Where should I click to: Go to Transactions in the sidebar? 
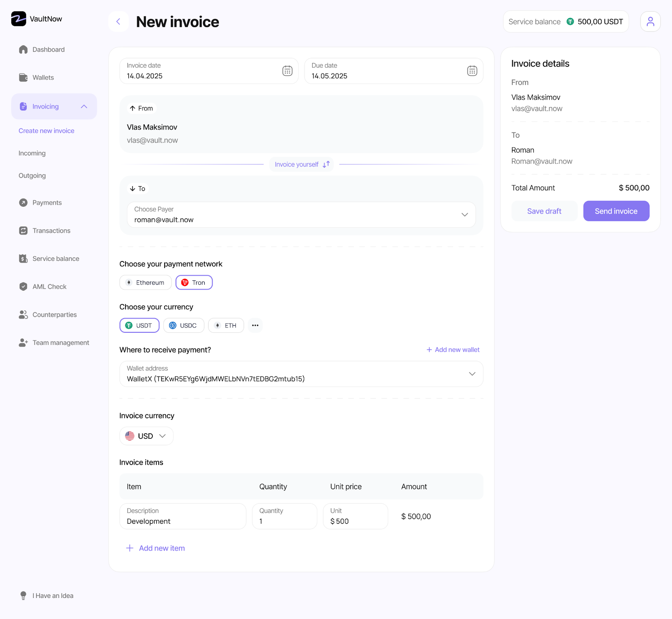[51, 231]
